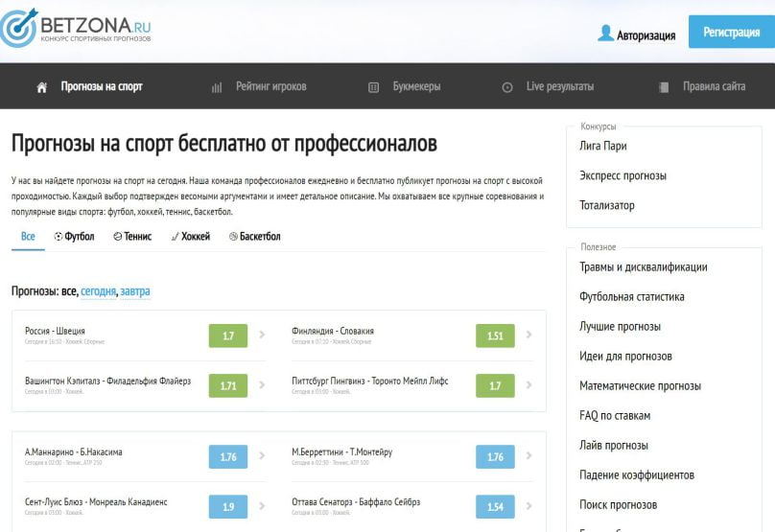Click the circle icon beside Live результаты
The image size is (775, 532).
507,87
